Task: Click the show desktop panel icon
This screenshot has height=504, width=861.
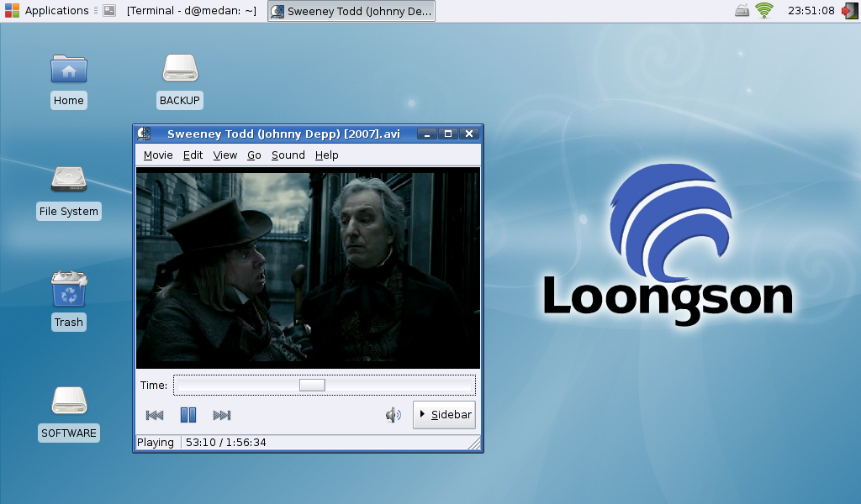Action: coord(109,10)
